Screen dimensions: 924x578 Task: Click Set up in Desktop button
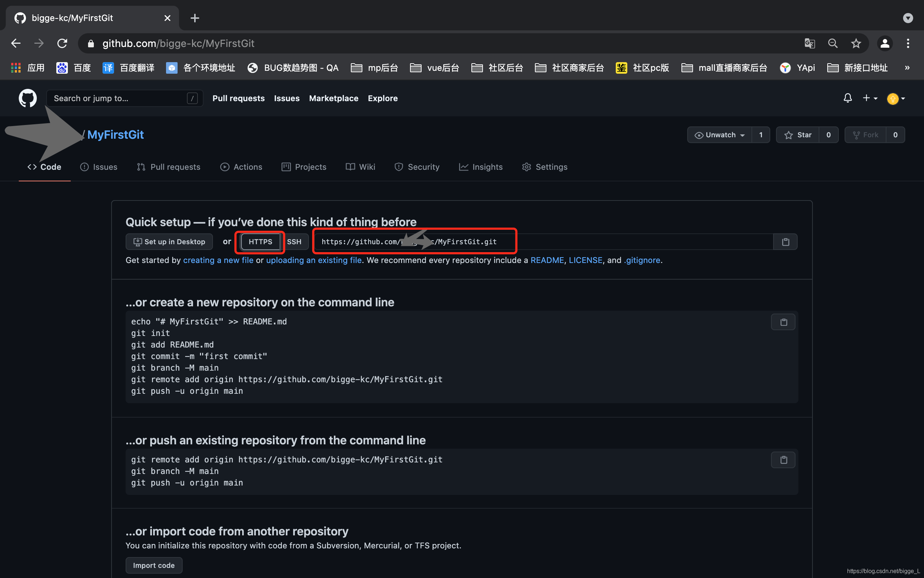[x=169, y=242]
